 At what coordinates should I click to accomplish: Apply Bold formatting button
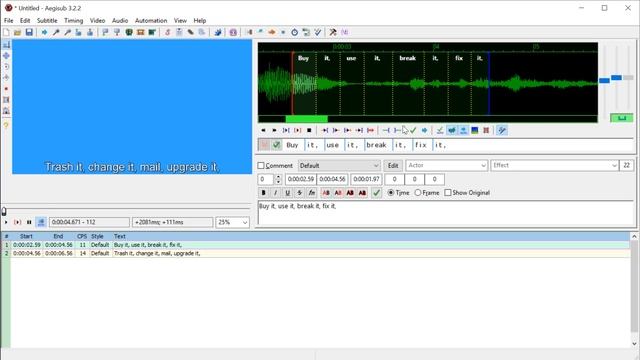coord(263,193)
